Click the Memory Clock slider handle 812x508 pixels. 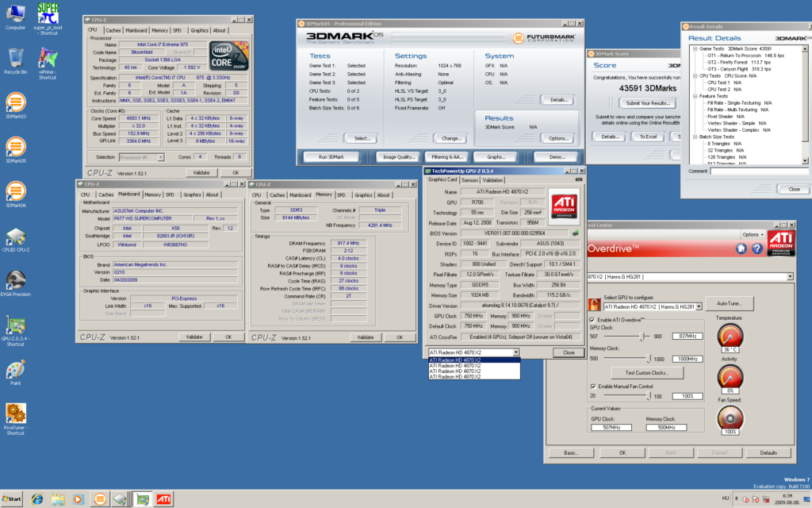(x=649, y=358)
